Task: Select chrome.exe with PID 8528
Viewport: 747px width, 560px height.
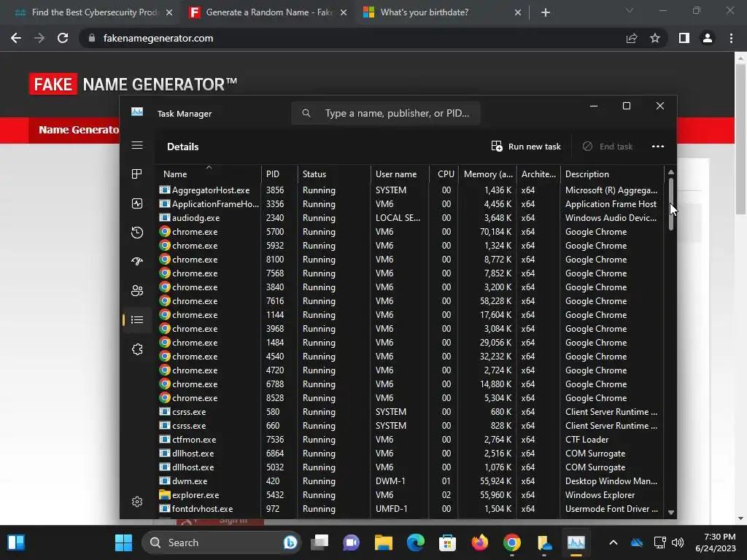Action: tap(410, 397)
